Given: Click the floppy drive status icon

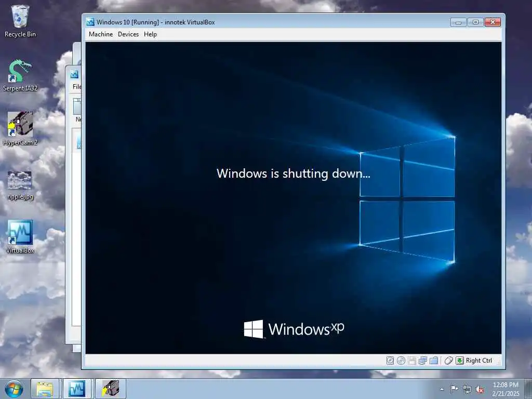Looking at the screenshot, I should click(412, 361).
